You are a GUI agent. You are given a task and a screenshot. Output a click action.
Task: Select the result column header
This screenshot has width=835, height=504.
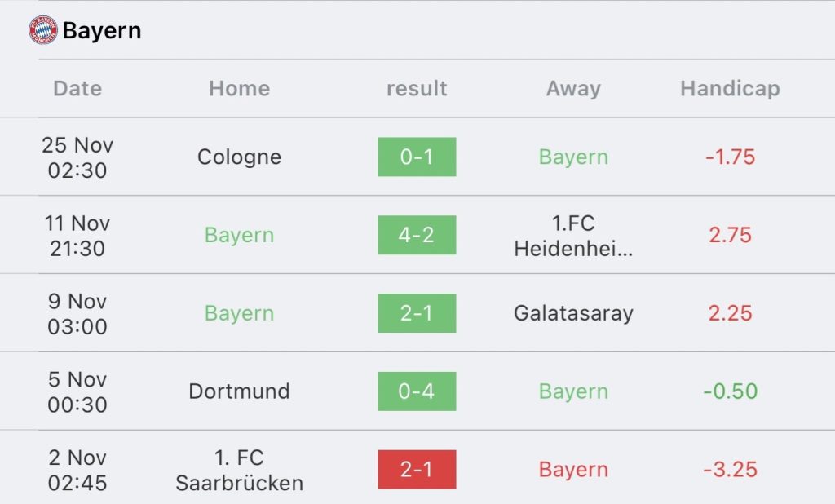tap(417, 88)
